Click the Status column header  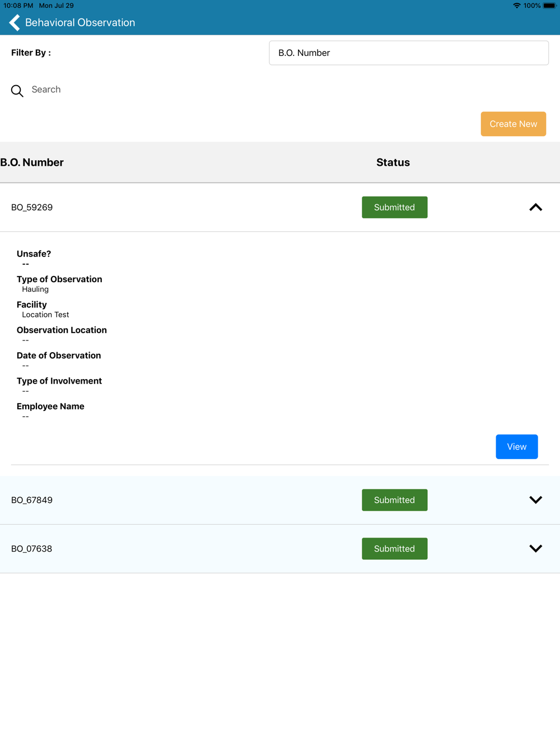point(393,162)
